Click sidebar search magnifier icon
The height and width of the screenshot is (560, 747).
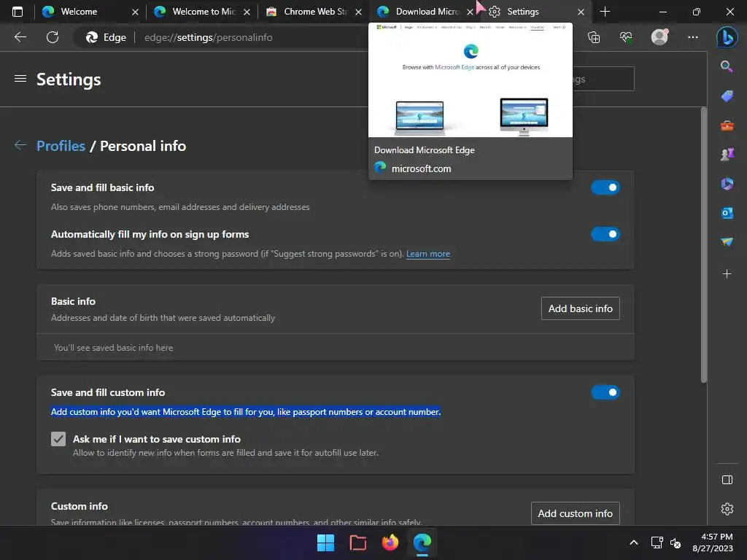tap(727, 66)
